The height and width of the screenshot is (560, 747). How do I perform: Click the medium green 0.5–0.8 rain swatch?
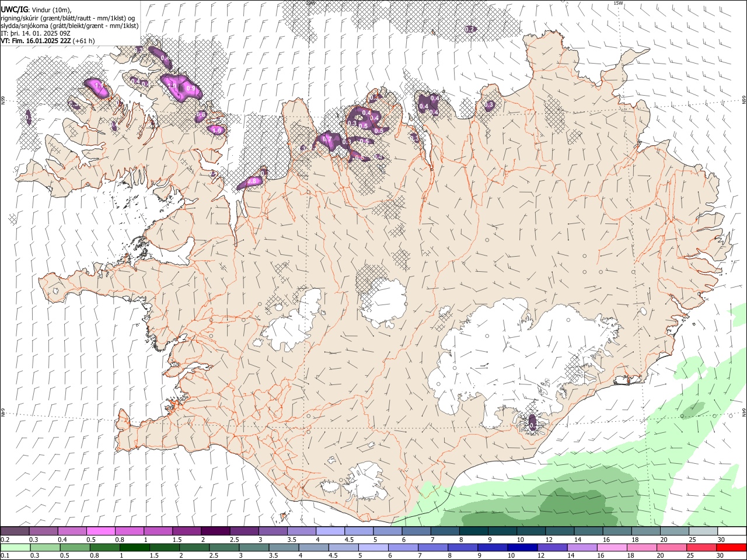(75, 547)
